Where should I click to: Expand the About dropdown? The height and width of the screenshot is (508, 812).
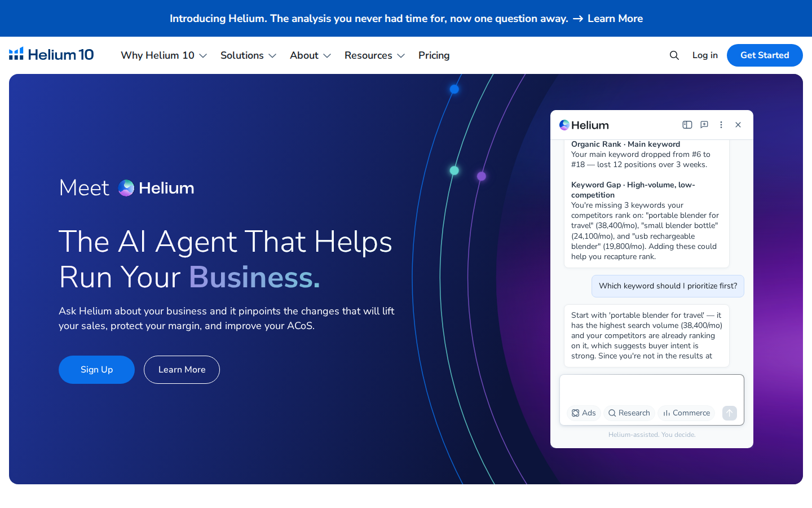coord(310,55)
